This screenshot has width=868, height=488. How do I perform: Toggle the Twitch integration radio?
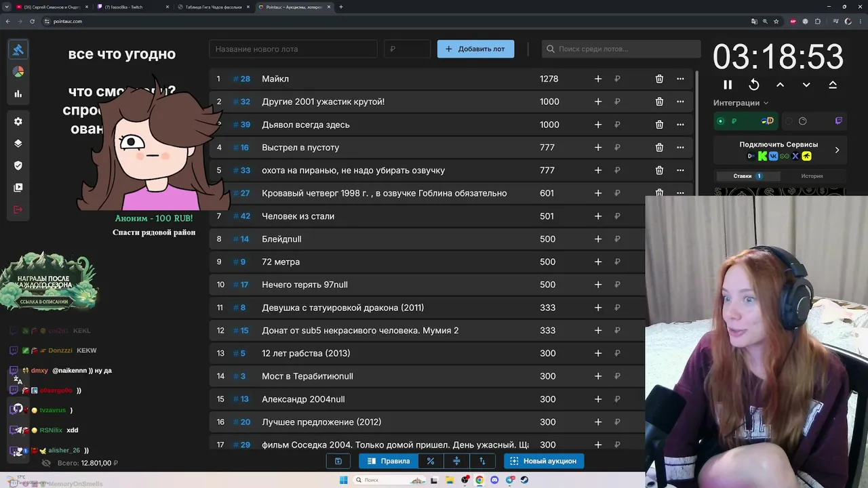coord(789,121)
